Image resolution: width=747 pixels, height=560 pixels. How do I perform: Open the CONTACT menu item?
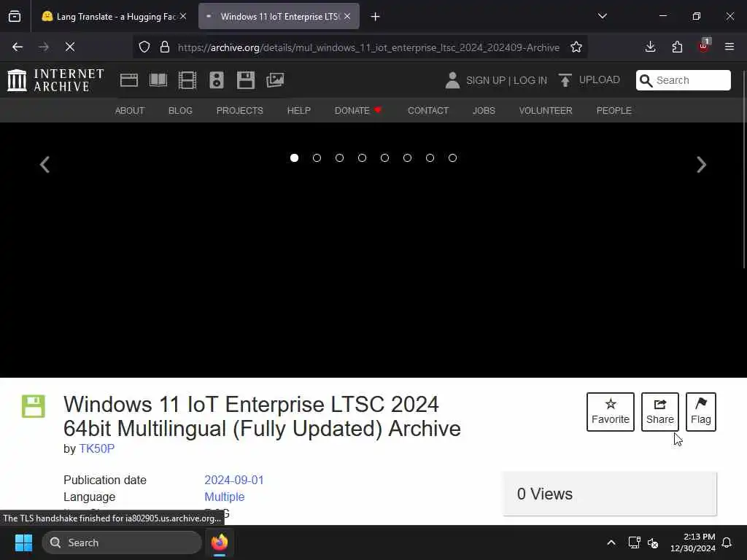(428, 111)
